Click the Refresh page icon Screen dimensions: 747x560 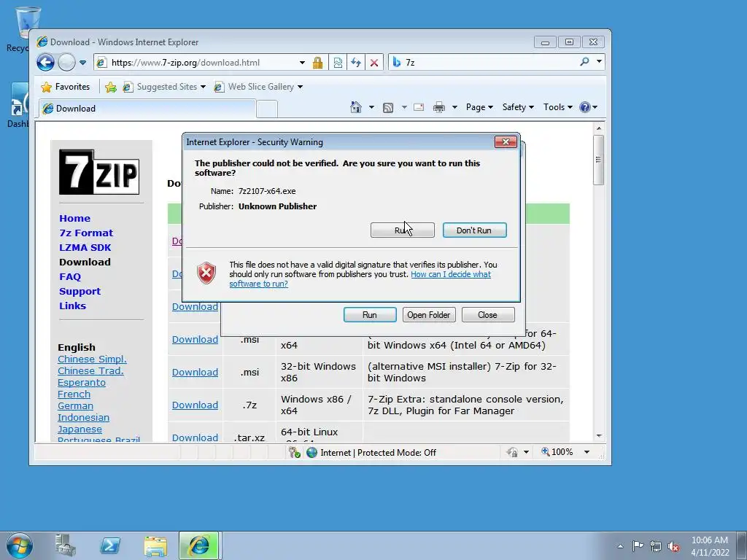(x=356, y=63)
